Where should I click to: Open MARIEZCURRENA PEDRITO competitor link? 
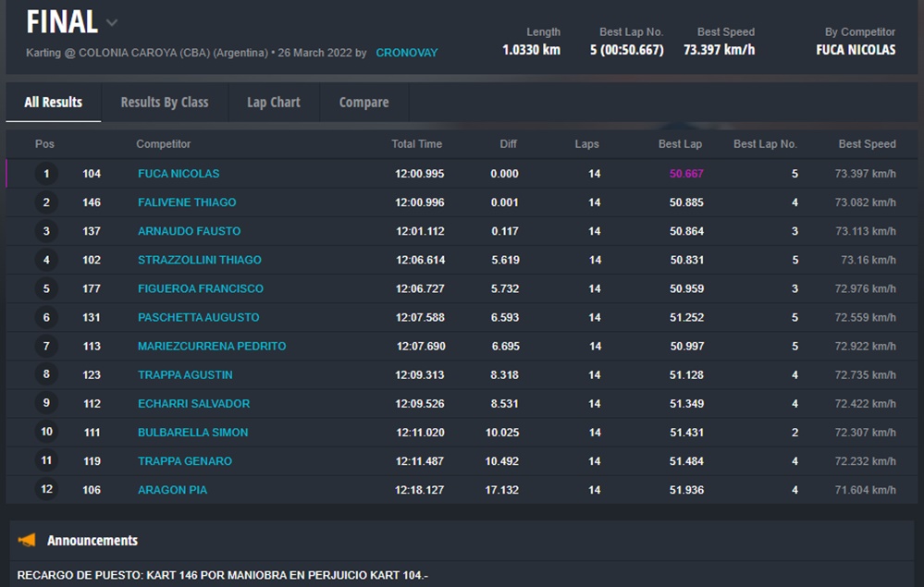212,347
